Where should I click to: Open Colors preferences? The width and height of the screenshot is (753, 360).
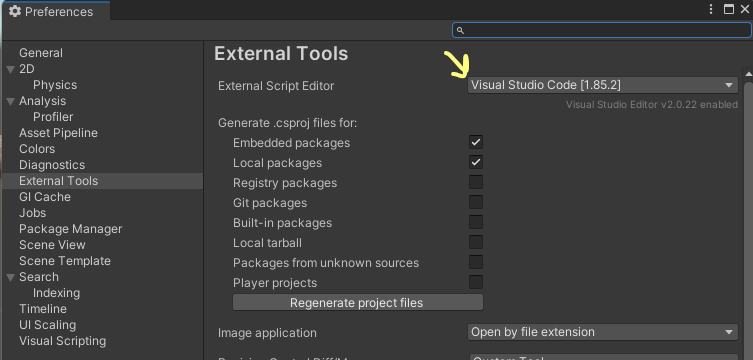tap(37, 149)
